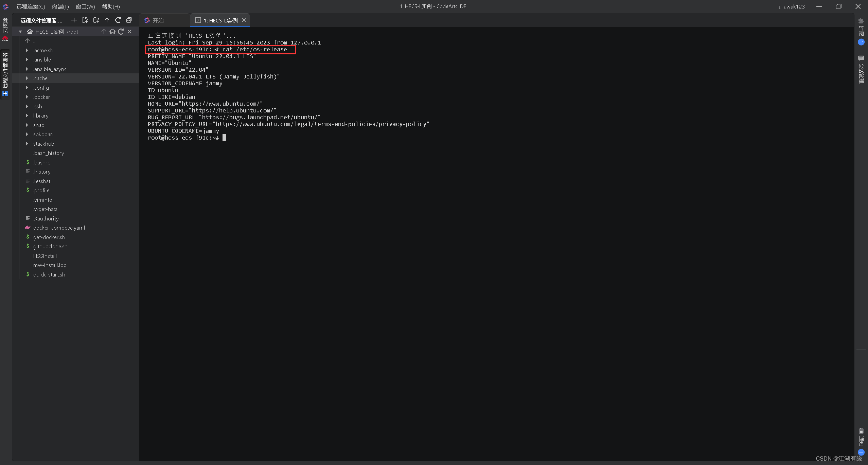Refresh the HECS-L实例 /root directory row
The image size is (868, 465).
click(x=121, y=32)
